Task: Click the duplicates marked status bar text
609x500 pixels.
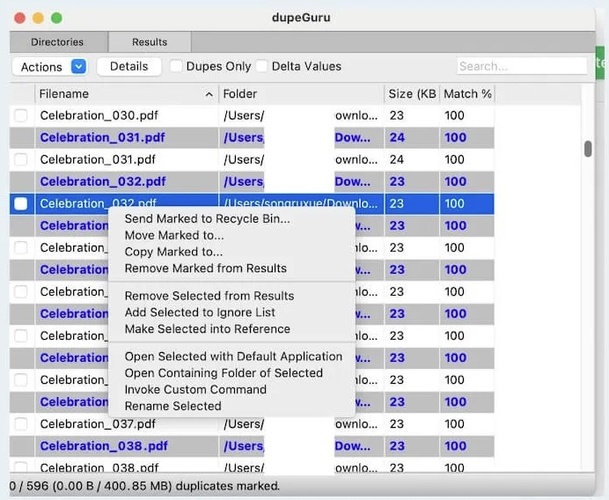Action: pos(144,486)
